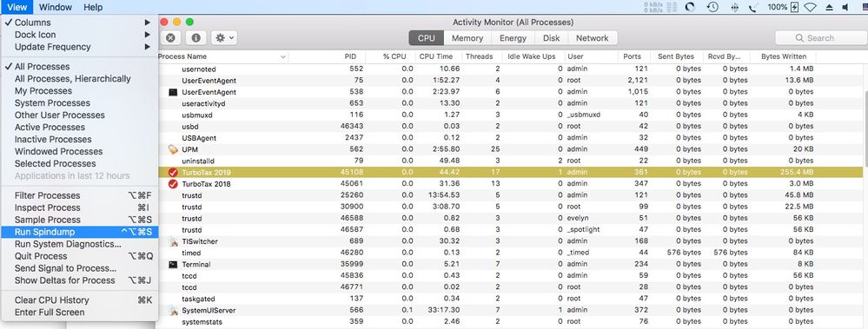Click the black UserEventAgent process icon
Viewport: 868px width, 329px height.
tap(173, 92)
